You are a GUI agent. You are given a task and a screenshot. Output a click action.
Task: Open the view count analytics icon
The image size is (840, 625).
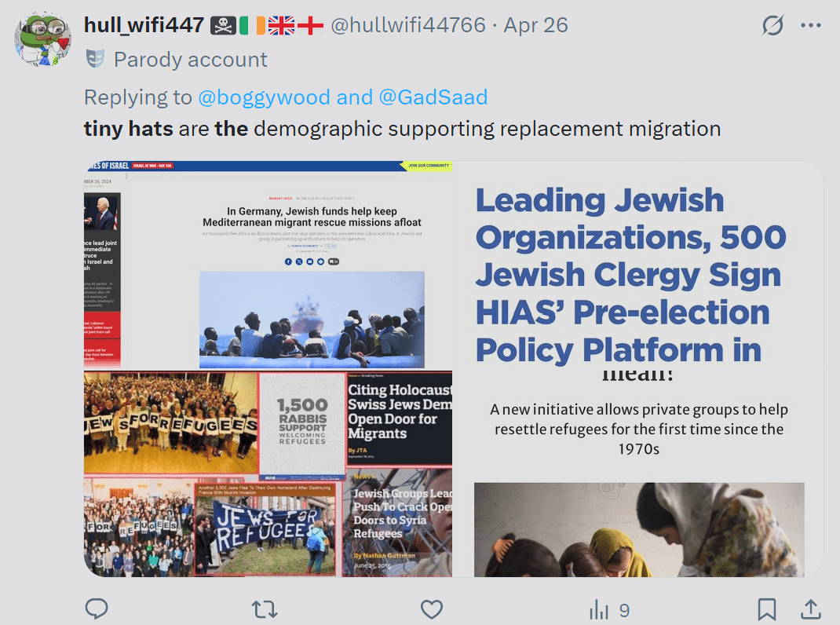coord(599,610)
